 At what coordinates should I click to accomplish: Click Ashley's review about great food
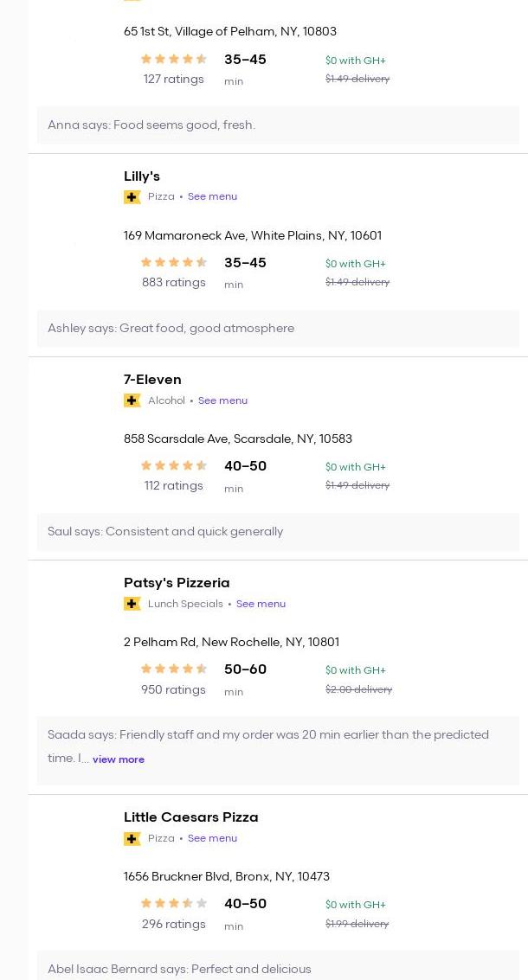(171, 329)
